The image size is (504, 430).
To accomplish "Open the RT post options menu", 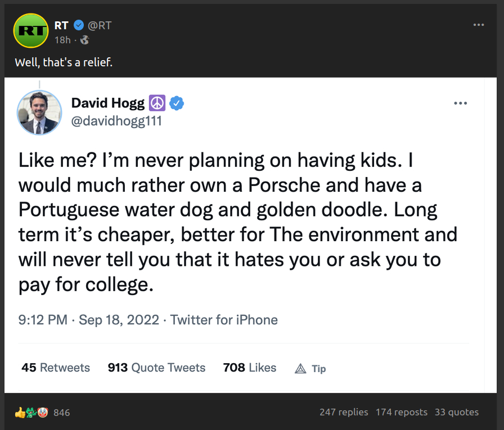I will (x=479, y=25).
